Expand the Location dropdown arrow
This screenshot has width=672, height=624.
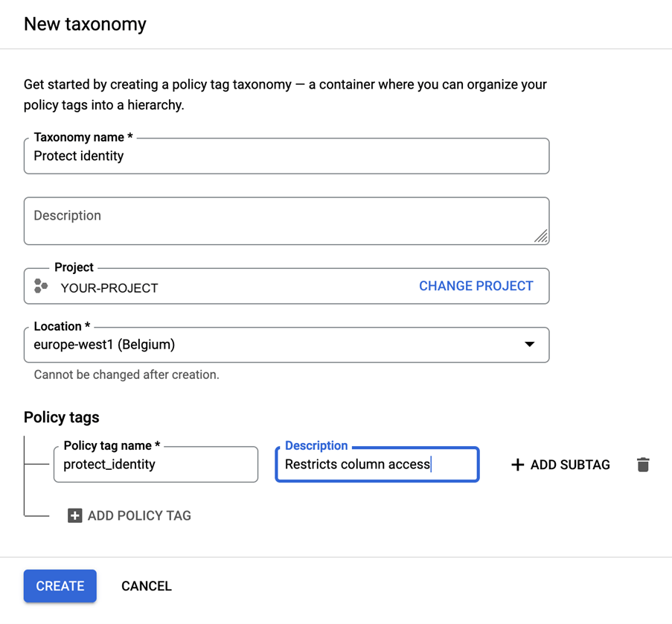click(x=529, y=345)
